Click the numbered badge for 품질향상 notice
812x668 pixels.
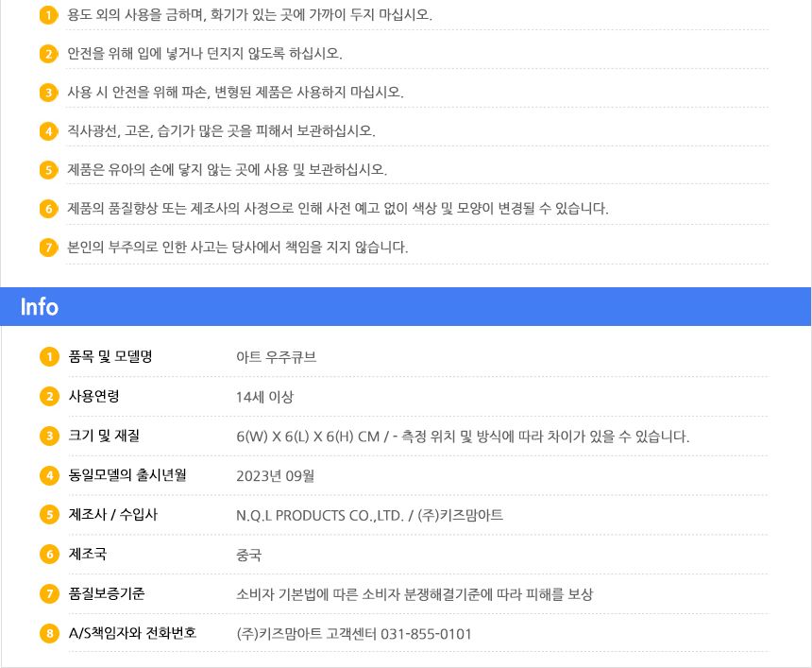click(48, 208)
